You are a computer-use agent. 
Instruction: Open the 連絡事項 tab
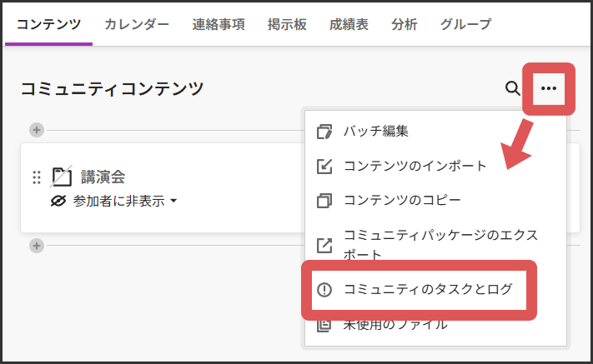(x=219, y=24)
